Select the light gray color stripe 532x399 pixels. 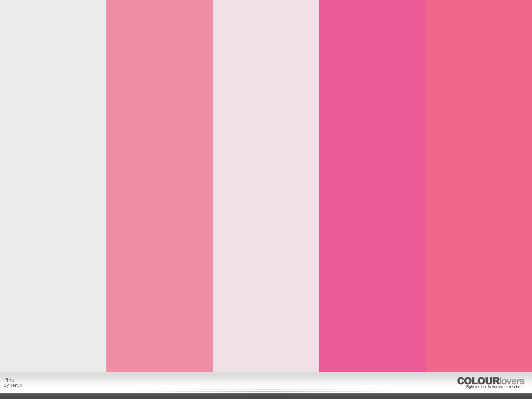click(x=53, y=186)
